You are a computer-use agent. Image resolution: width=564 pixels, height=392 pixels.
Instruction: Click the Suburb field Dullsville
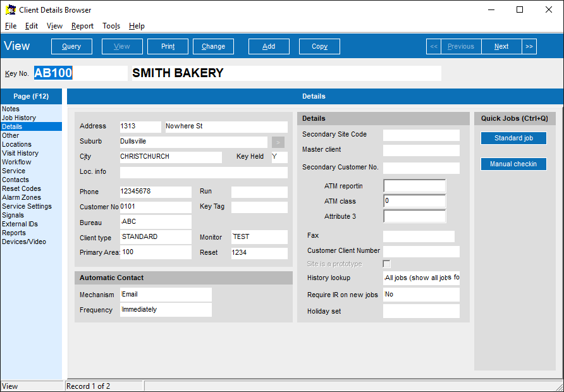point(193,142)
